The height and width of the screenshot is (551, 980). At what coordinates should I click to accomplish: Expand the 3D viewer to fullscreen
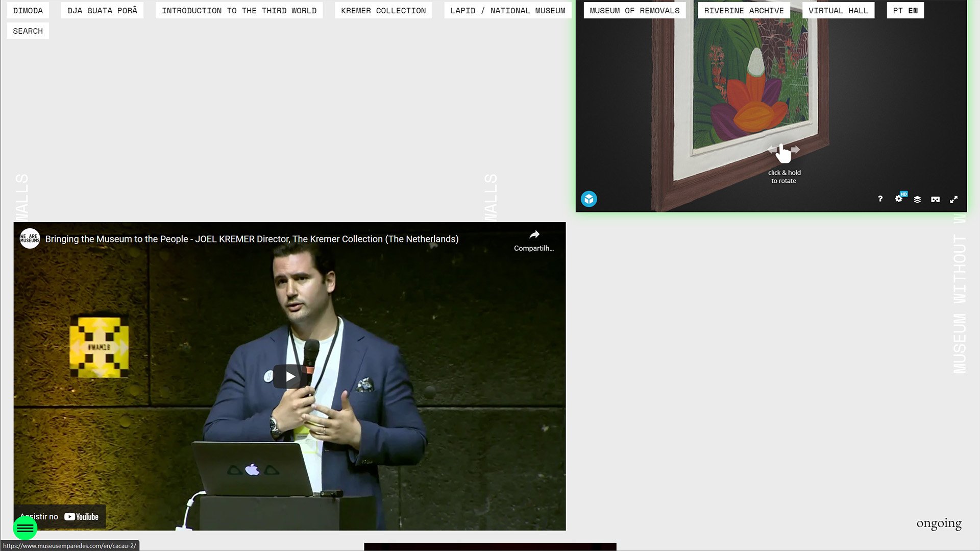coord(953,199)
